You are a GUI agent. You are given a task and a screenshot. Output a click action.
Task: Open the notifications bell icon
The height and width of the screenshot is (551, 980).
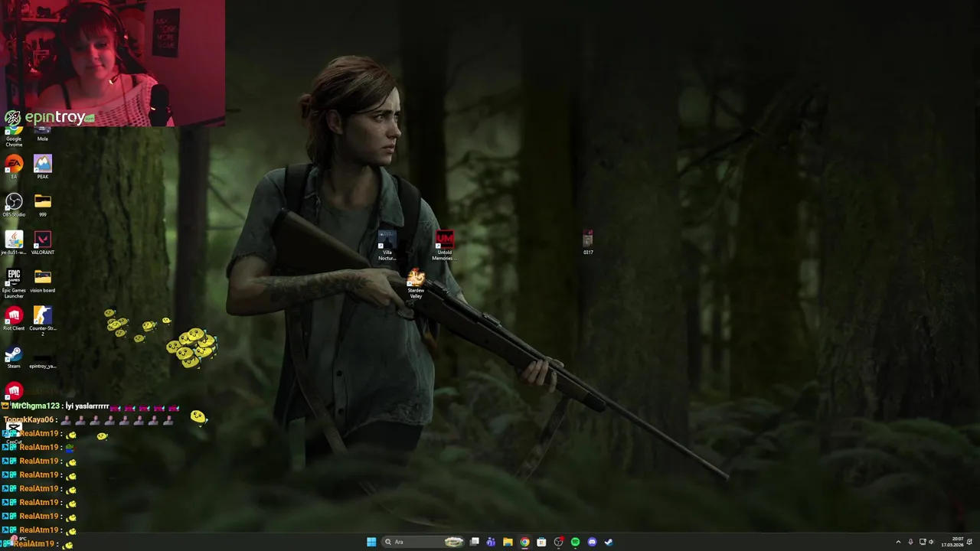(x=970, y=542)
